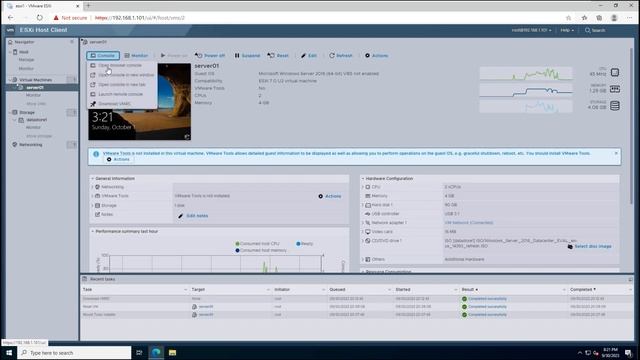
Task: Edit the VM settings with pencil button
Action: (x=309, y=56)
